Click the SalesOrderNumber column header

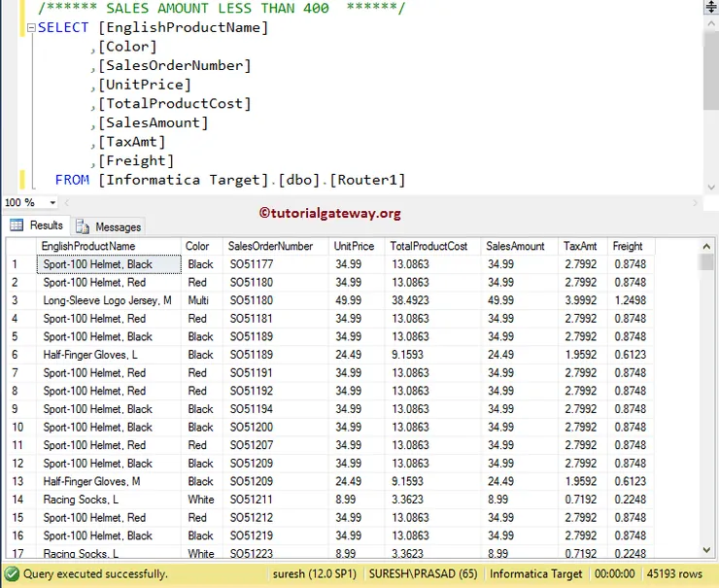[x=273, y=247]
